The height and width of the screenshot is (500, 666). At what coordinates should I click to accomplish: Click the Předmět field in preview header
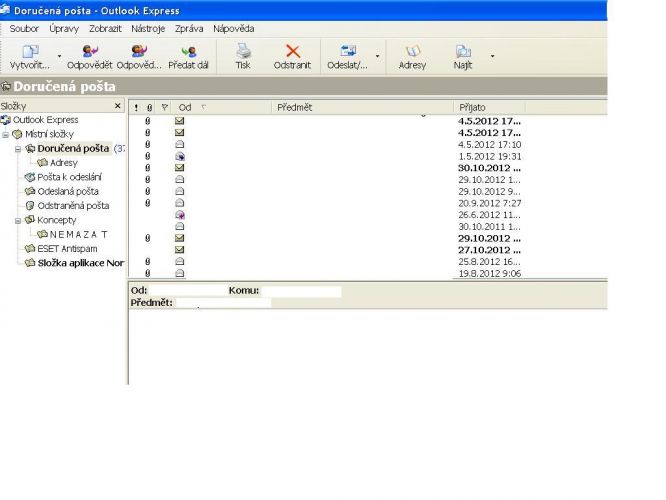pyautogui.click(x=223, y=303)
